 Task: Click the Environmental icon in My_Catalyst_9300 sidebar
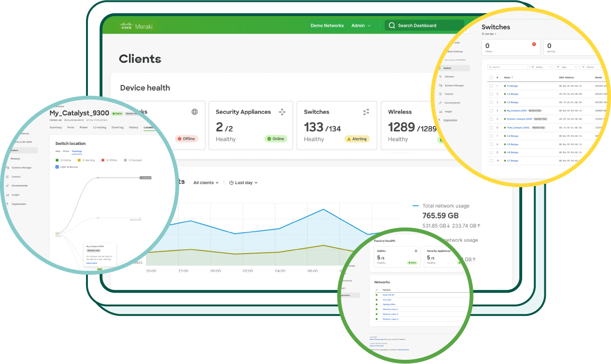(x=7, y=186)
